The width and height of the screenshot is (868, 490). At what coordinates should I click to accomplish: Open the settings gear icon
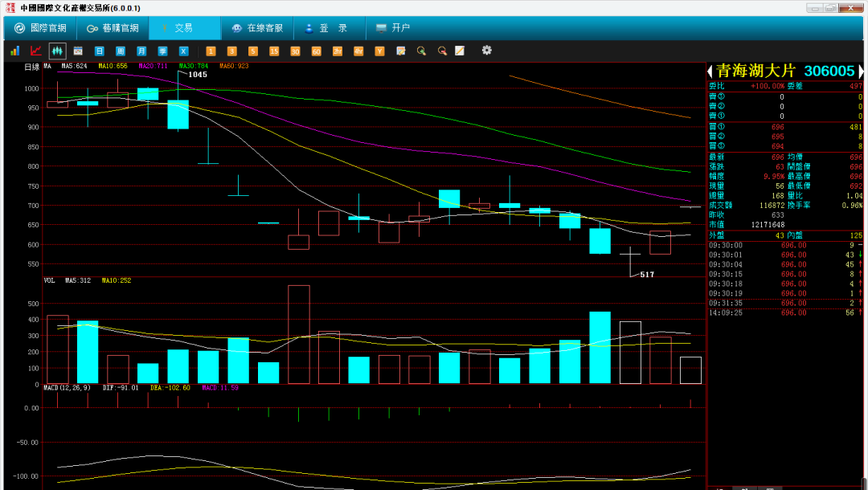click(x=486, y=51)
